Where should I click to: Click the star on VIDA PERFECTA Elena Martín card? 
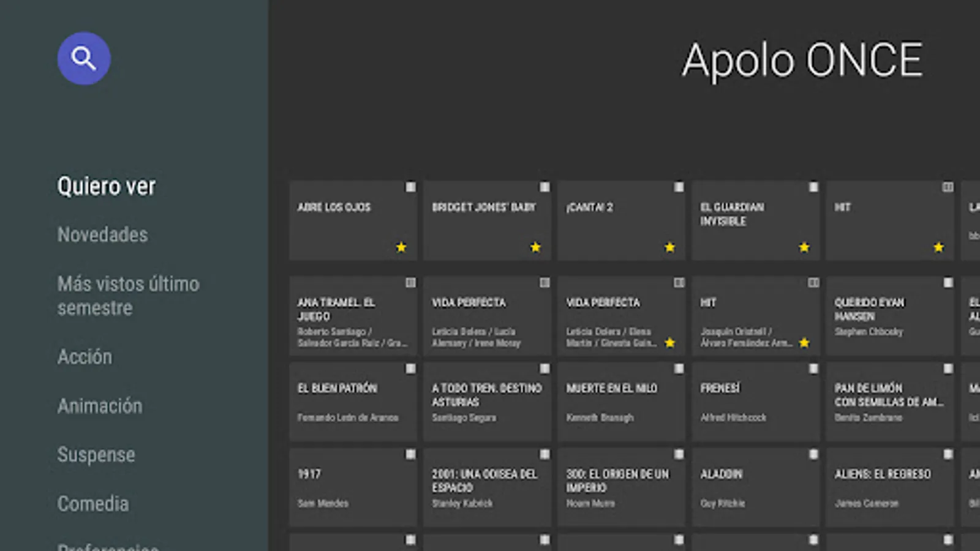(x=669, y=343)
